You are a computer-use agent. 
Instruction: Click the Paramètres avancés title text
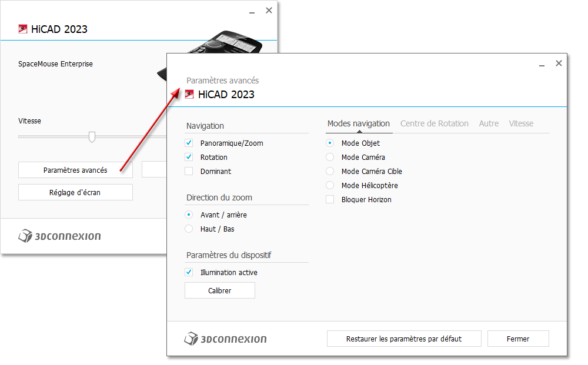click(223, 81)
